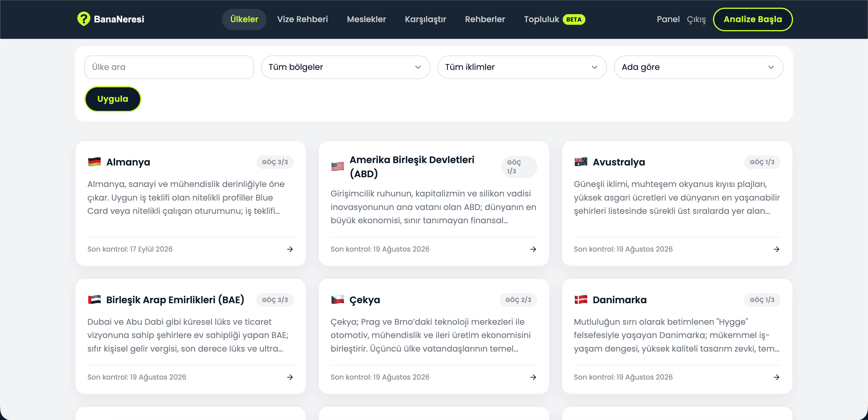
Task: Open the Panel link
Action: click(668, 19)
